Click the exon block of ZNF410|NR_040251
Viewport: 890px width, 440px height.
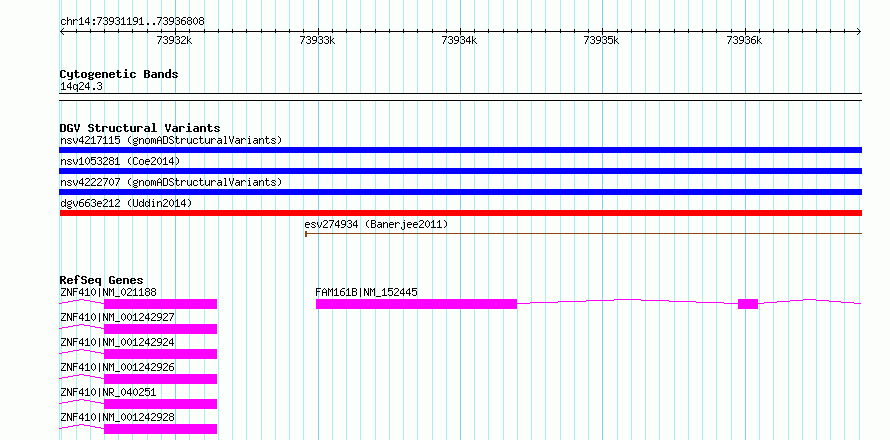[x=161, y=404]
